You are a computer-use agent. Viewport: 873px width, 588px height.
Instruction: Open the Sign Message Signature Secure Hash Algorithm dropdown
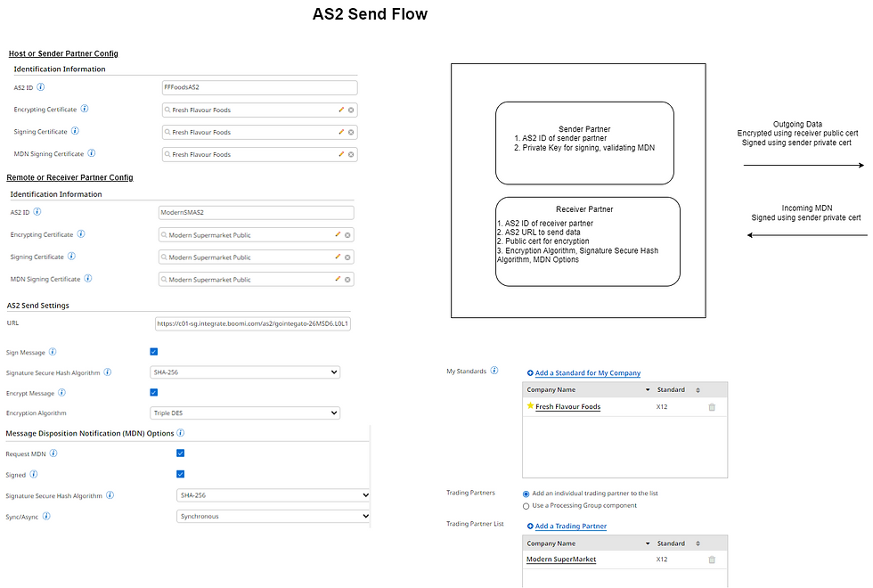point(245,372)
